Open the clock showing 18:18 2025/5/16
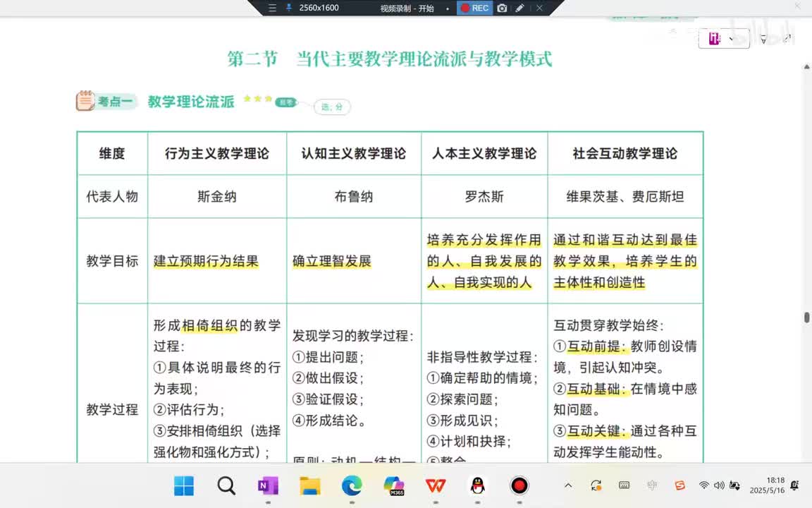This screenshot has width=812, height=508. tap(768, 485)
